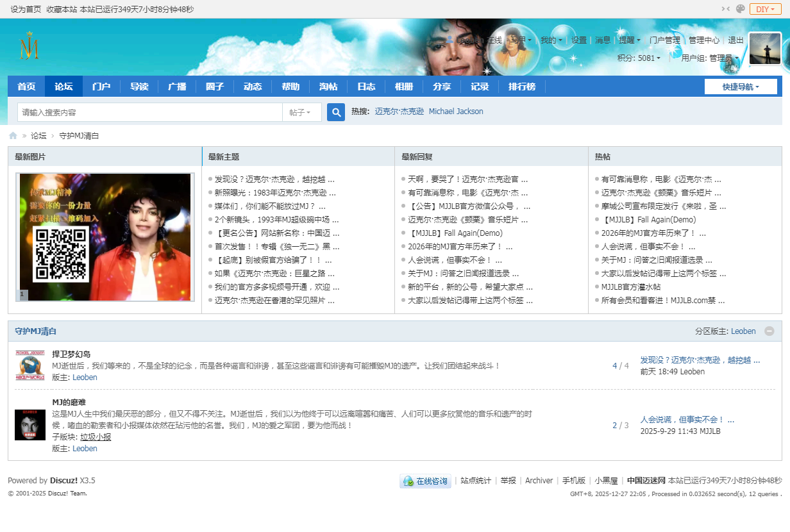Viewport: 790px width, 532px height.
Task: Open the MJ的磨难 forum icon
Action: 30,425
